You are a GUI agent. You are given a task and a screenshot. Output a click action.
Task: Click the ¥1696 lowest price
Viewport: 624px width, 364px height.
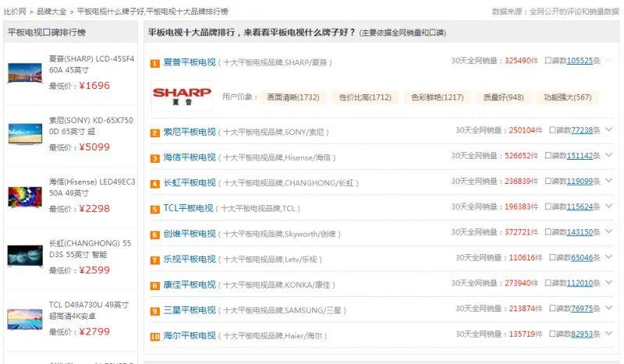[94, 86]
